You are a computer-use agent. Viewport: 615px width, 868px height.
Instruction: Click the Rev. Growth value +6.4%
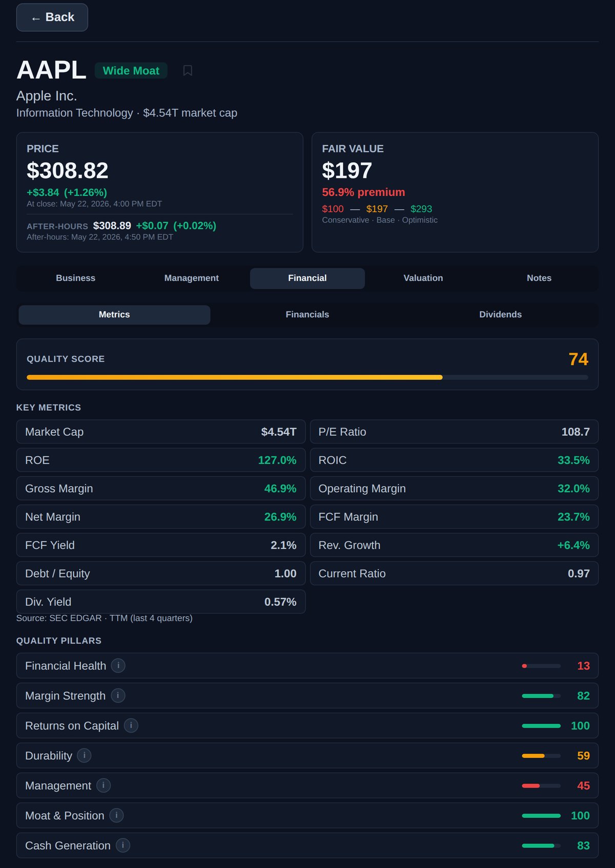pos(573,546)
